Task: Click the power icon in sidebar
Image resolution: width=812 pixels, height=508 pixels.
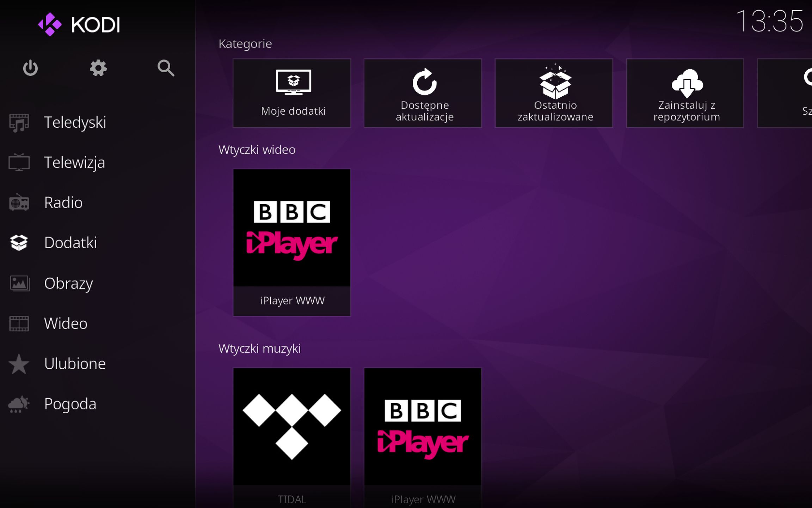Action: click(x=30, y=68)
